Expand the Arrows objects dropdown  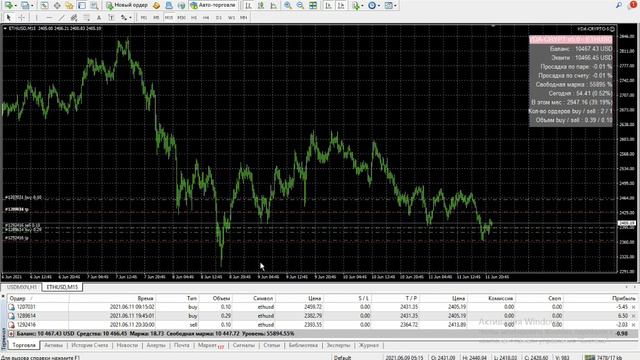click(130, 18)
